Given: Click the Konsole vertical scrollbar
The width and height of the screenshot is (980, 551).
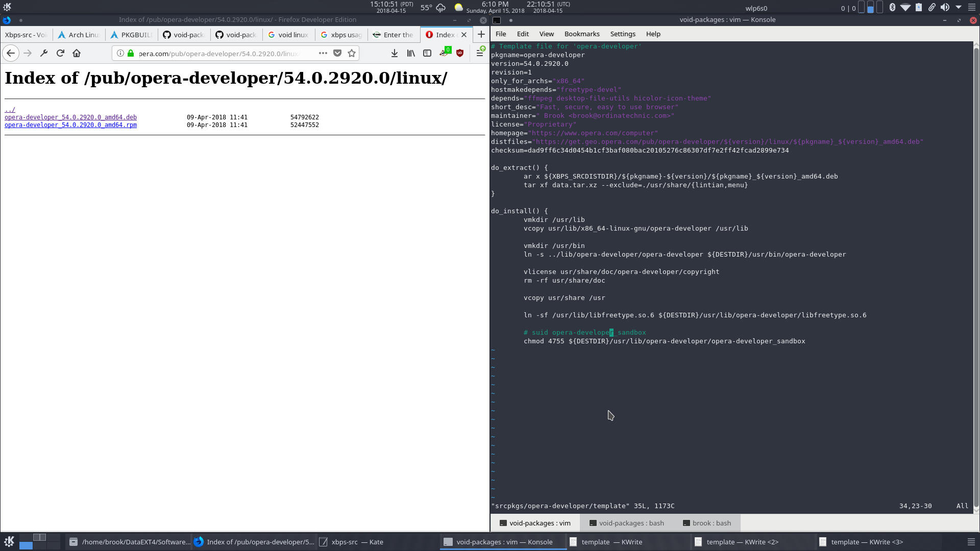Looking at the screenshot, I should (976, 278).
